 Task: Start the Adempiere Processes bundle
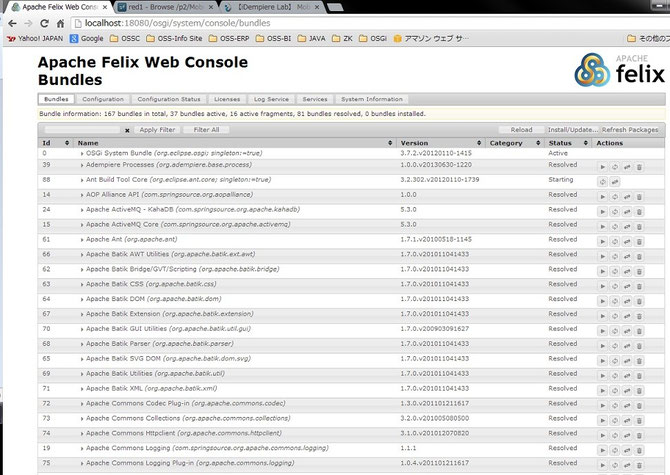(602, 167)
